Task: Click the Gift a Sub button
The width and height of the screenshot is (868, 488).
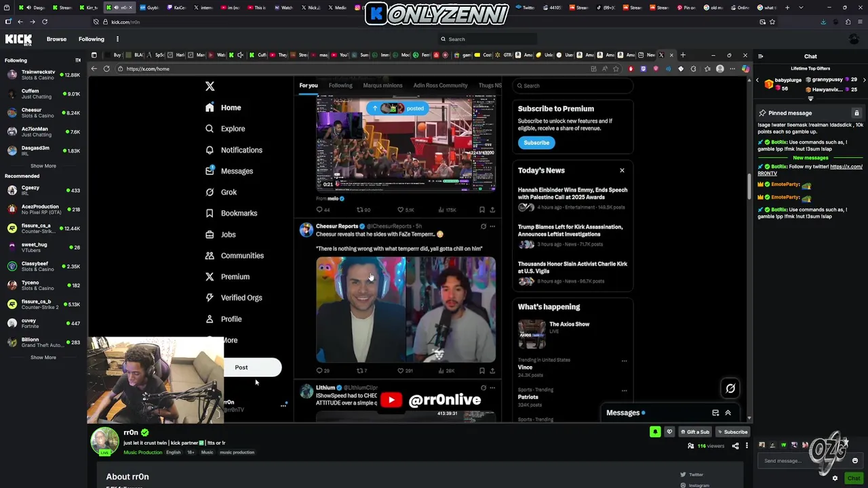Action: [694, 432]
